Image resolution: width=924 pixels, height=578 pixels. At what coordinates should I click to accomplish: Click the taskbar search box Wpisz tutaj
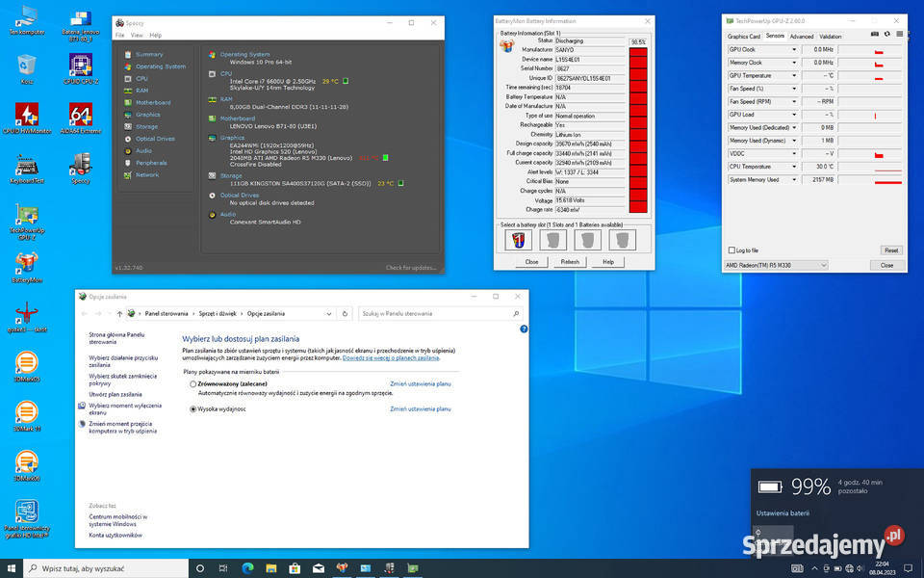(x=106, y=568)
